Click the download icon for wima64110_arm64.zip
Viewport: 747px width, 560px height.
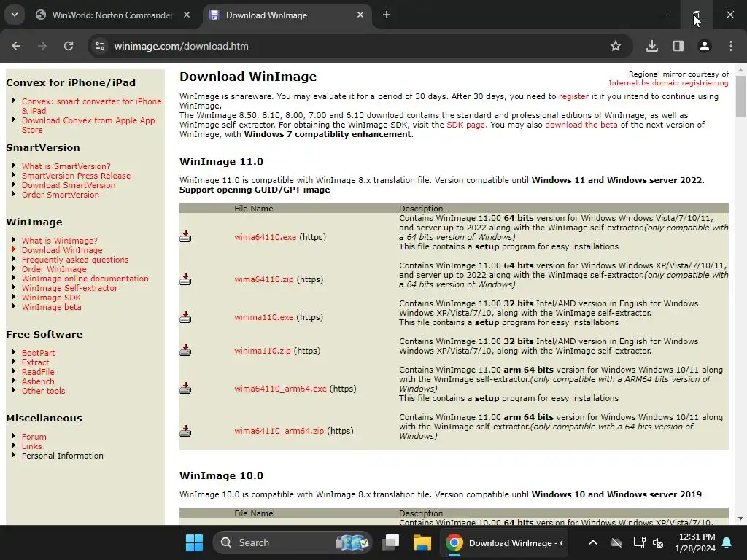[x=185, y=431]
